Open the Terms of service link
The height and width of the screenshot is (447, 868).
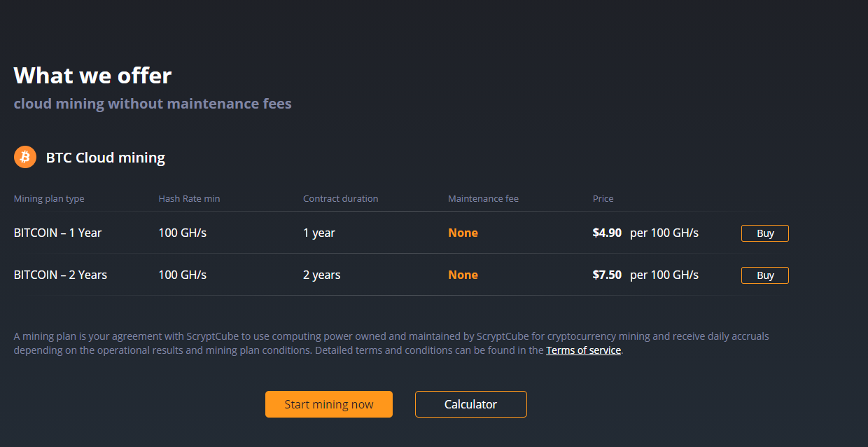[583, 350]
